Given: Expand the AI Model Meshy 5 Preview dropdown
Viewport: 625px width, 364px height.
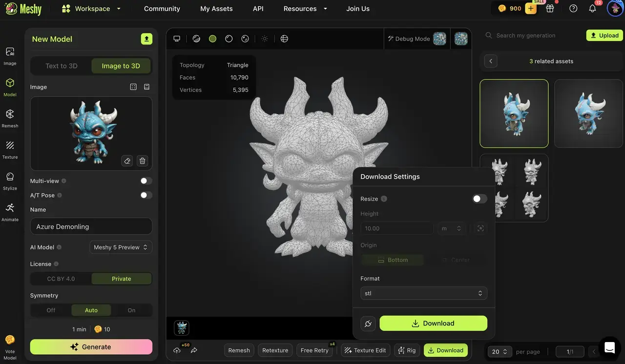Looking at the screenshot, I should tap(121, 247).
